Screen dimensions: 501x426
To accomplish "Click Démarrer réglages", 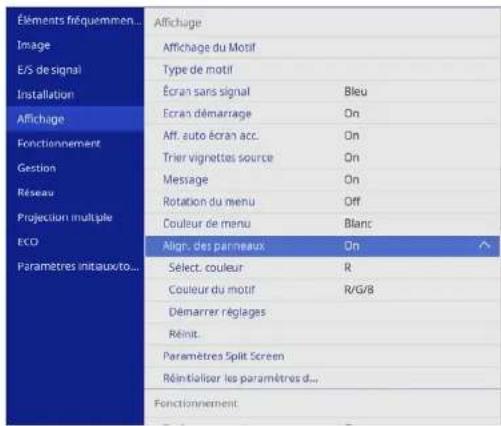I will [x=217, y=312].
